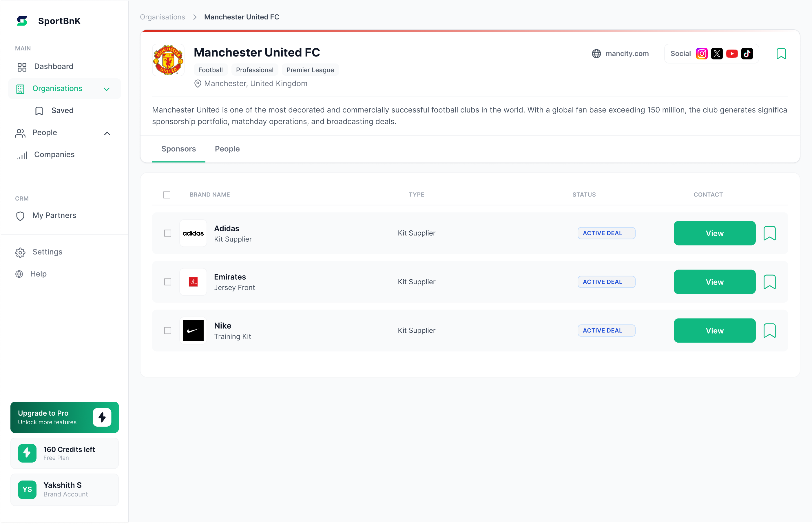View the Emirates contact
This screenshot has height=524, width=812.
tap(714, 282)
